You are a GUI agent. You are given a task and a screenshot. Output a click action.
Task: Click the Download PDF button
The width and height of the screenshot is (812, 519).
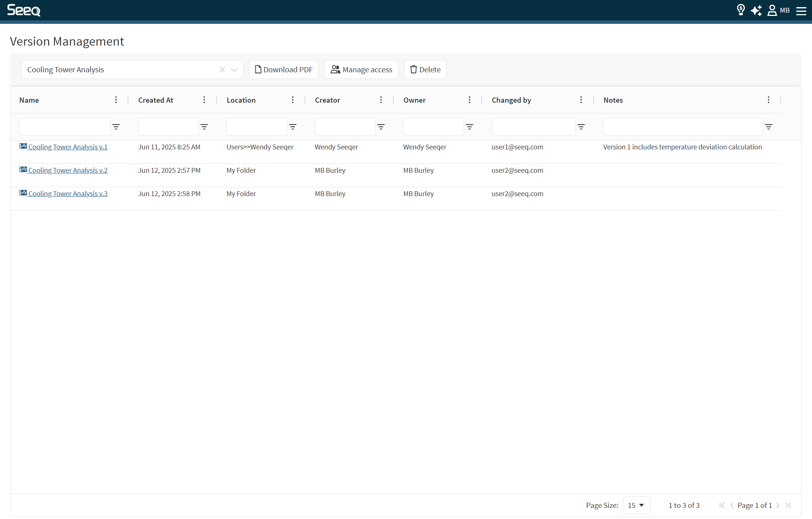284,70
